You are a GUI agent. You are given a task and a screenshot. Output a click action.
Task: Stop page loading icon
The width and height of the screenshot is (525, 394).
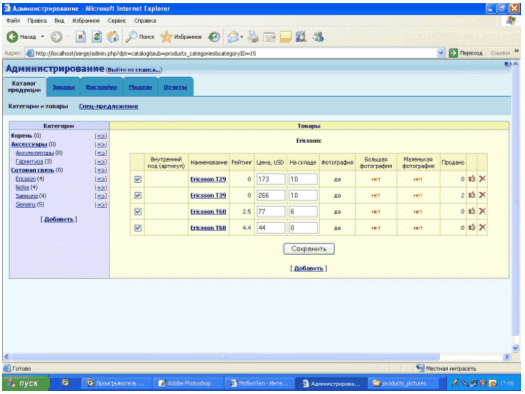(80, 37)
